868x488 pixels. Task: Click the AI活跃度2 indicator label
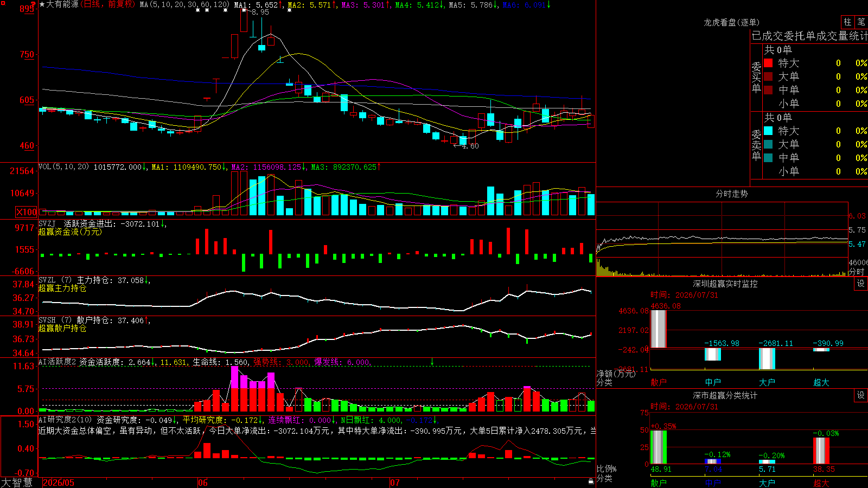(58, 362)
